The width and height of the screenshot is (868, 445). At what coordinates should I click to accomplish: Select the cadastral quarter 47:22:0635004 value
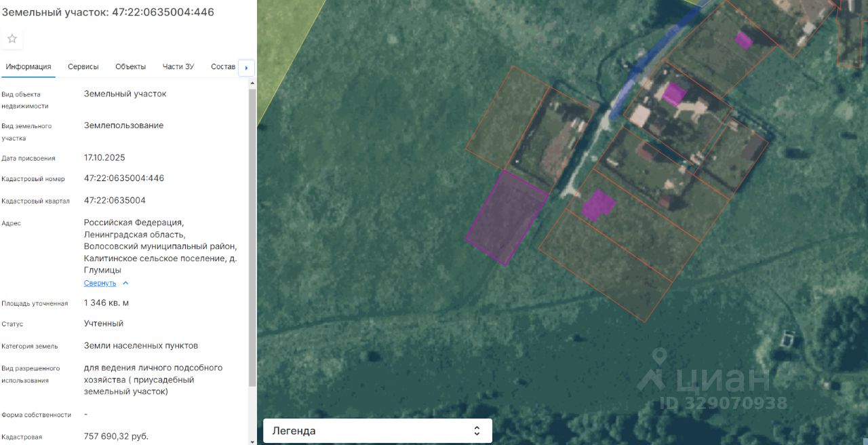(115, 200)
